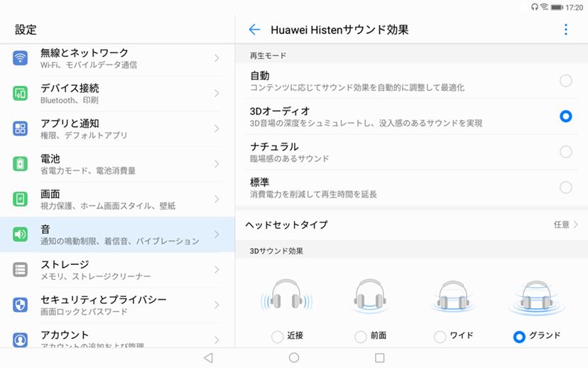Tap the 音 speaker icon
The image size is (588, 368).
[x=21, y=234]
